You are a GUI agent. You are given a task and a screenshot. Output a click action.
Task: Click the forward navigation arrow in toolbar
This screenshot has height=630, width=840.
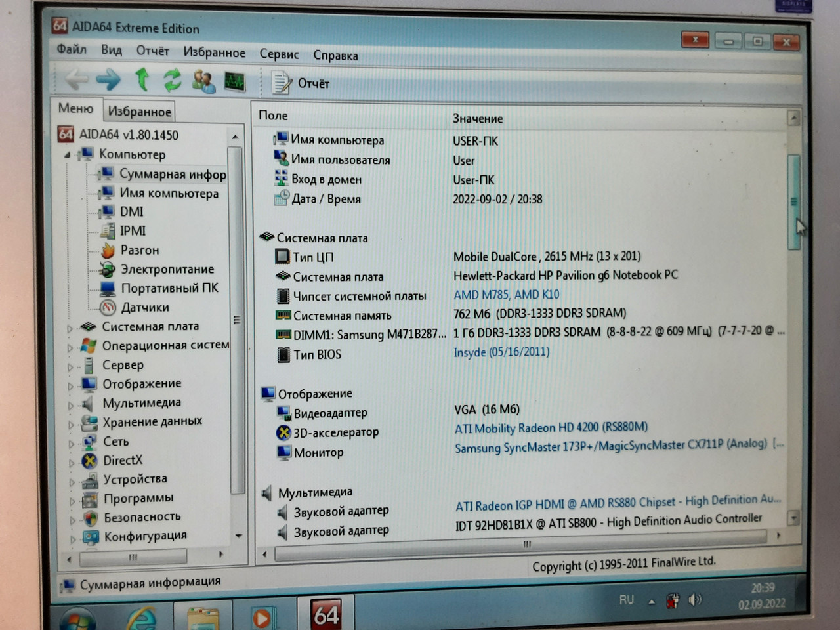coord(108,80)
